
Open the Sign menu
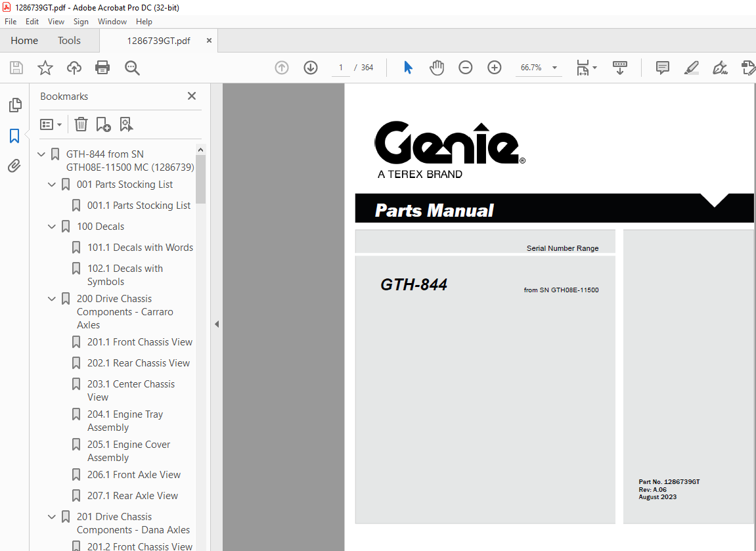click(81, 22)
